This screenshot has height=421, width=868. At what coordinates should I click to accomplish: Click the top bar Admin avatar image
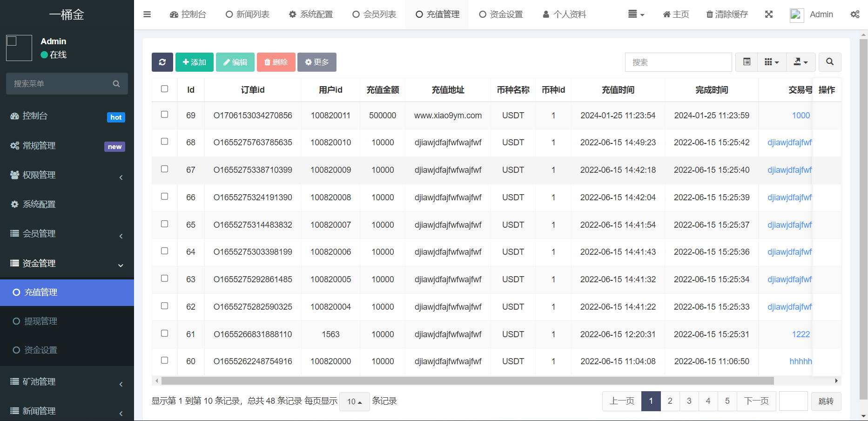[x=797, y=15]
